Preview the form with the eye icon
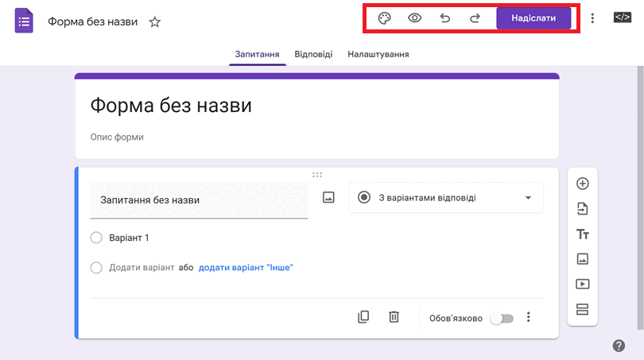The height and width of the screenshot is (360, 644). point(414,18)
